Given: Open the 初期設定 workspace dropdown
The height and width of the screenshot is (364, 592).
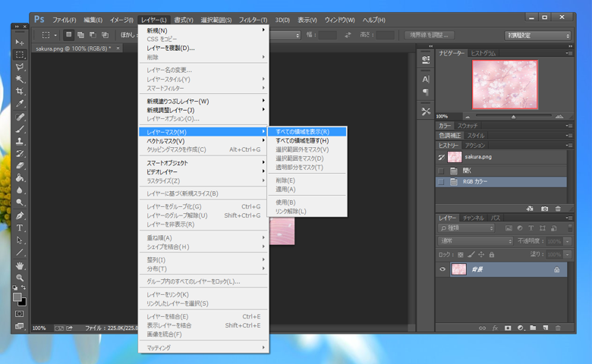Looking at the screenshot, I should click(538, 35).
